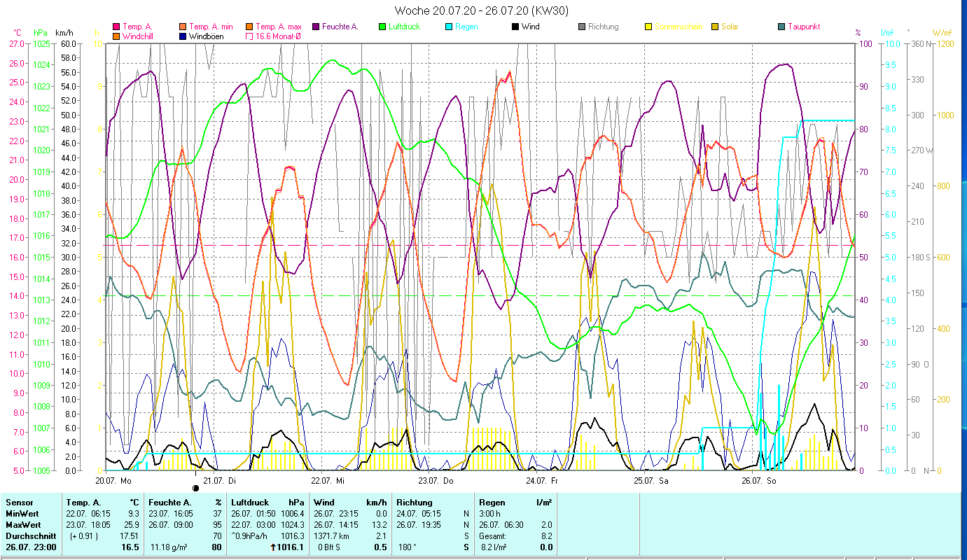Click the humidity minimum time '23.07. 16:05'
967x560 pixels.
[171, 514]
